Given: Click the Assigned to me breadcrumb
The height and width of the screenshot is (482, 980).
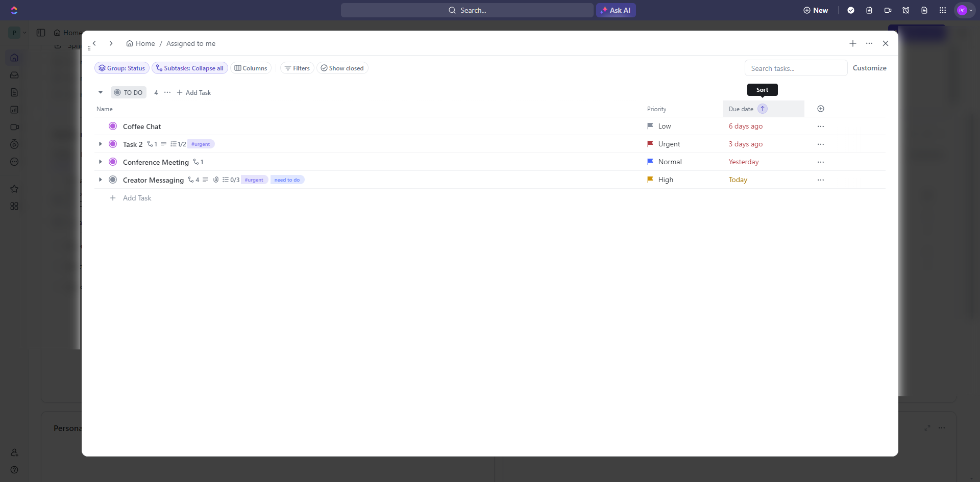Looking at the screenshot, I should pyautogui.click(x=191, y=43).
